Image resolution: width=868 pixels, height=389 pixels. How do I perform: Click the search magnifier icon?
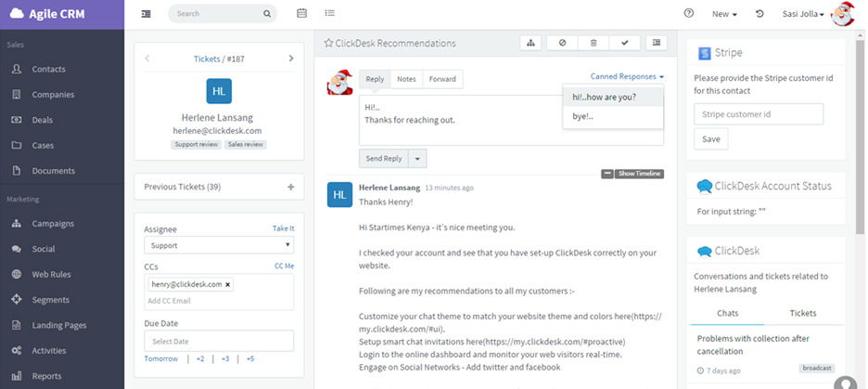[x=267, y=14]
